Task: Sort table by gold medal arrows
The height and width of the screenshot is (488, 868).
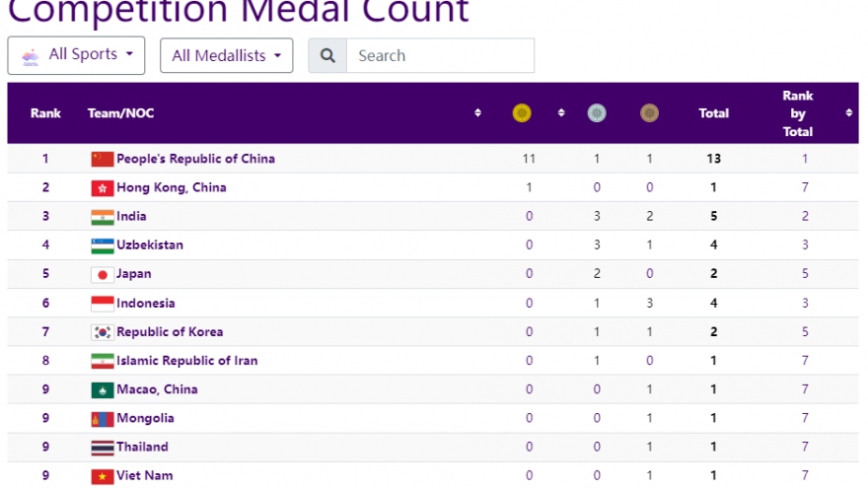Action: (561, 113)
